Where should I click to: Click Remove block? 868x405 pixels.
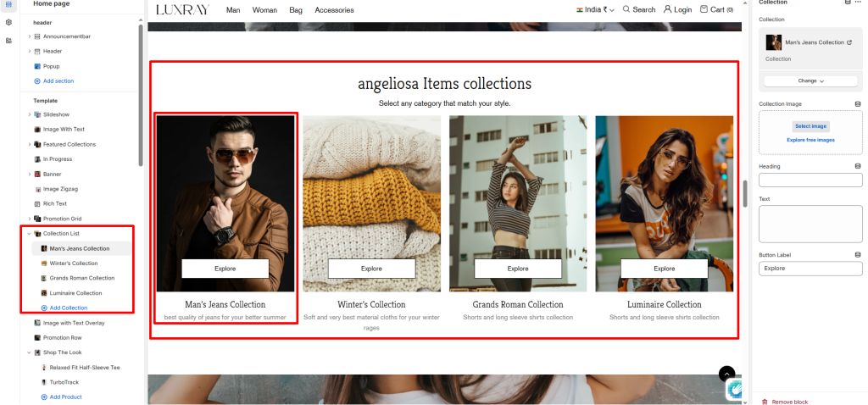(x=790, y=402)
